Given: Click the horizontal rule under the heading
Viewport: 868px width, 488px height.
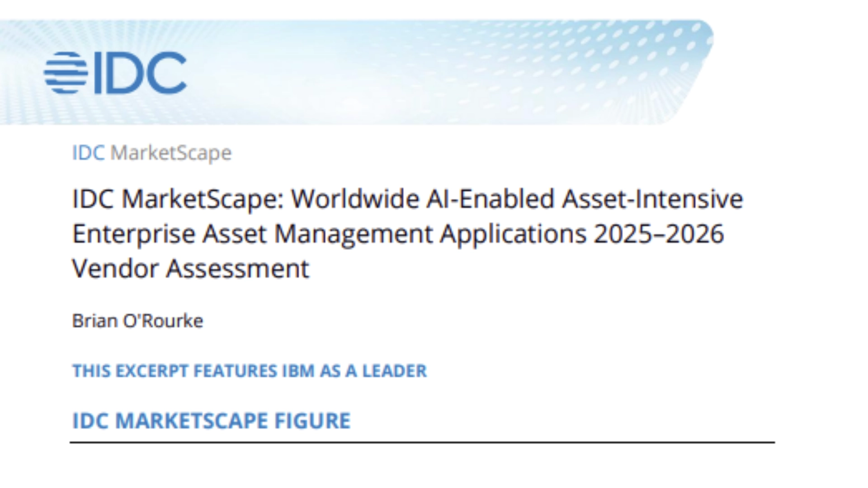Looking at the screenshot, I should tap(422, 442).
